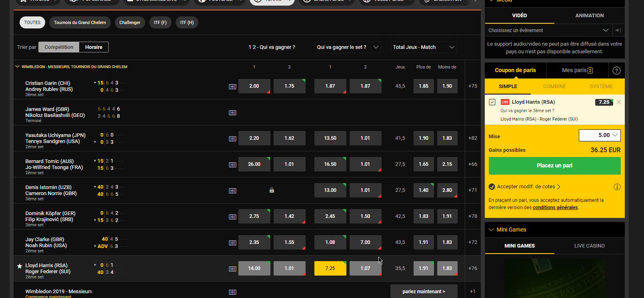The height and width of the screenshot is (298, 644).
Task: Open stake amount 5.00 dropdown
Action: [x=600, y=135]
